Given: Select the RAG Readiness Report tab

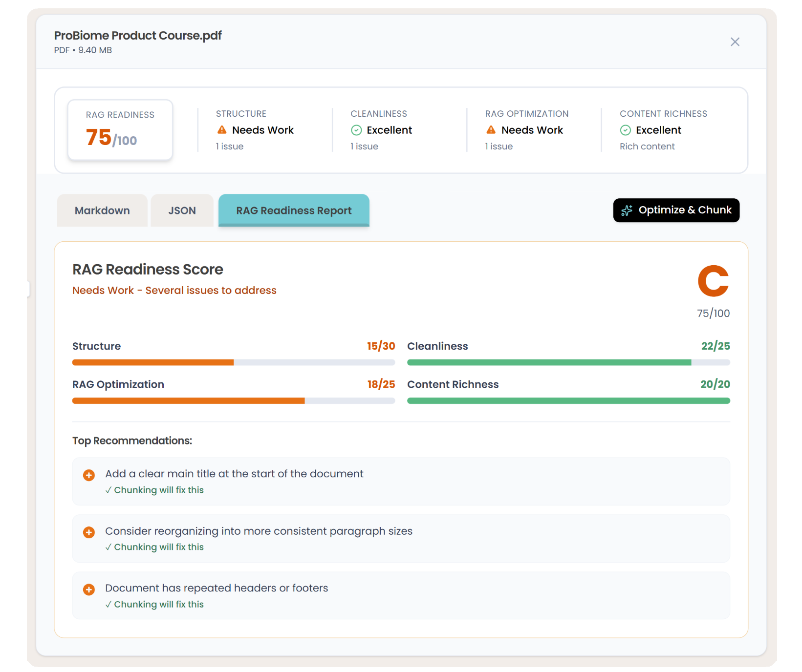Looking at the screenshot, I should pos(294,210).
